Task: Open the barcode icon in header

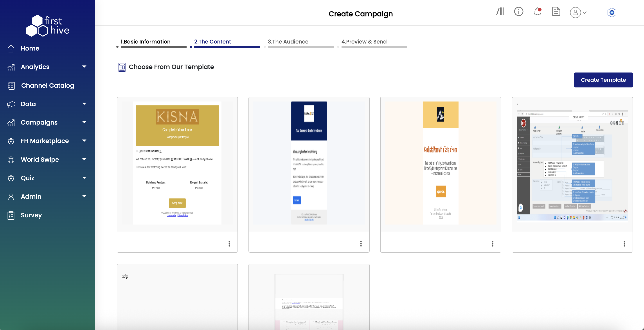Action: point(500,11)
